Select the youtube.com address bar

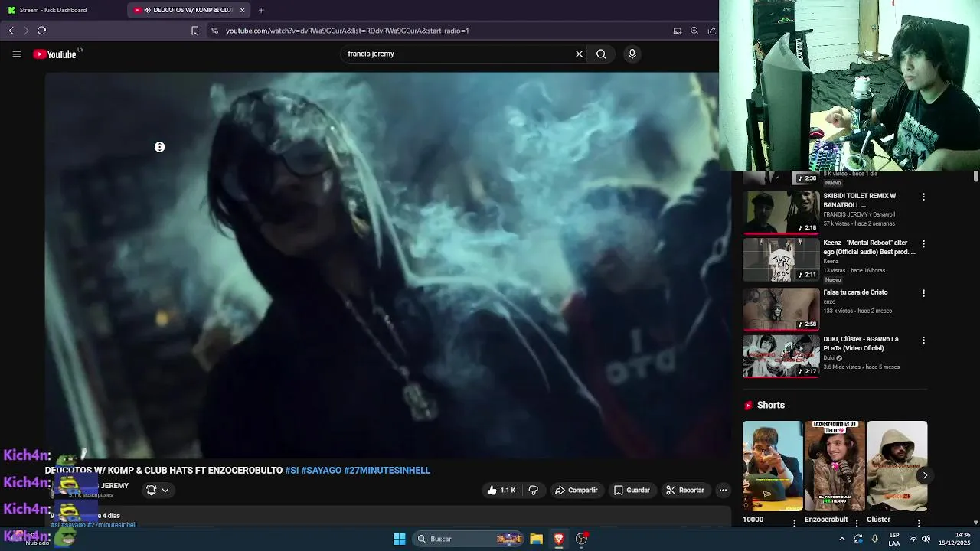444,31
